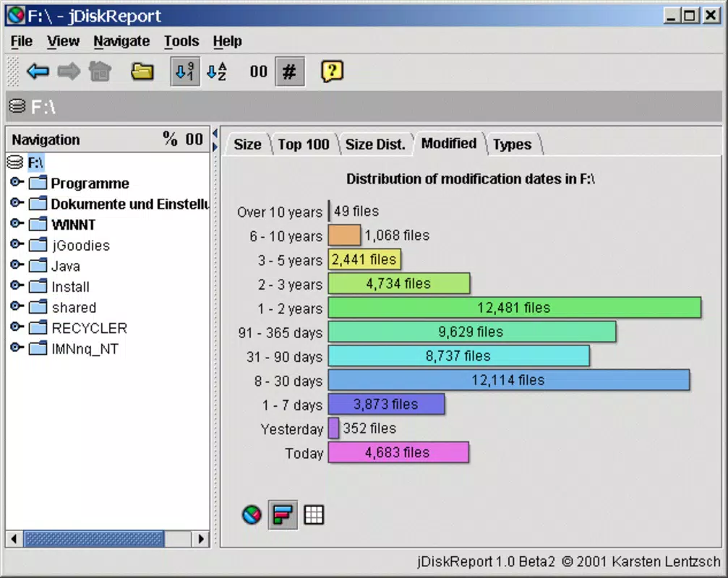Expand the WINNT folder node

[x=16, y=223]
